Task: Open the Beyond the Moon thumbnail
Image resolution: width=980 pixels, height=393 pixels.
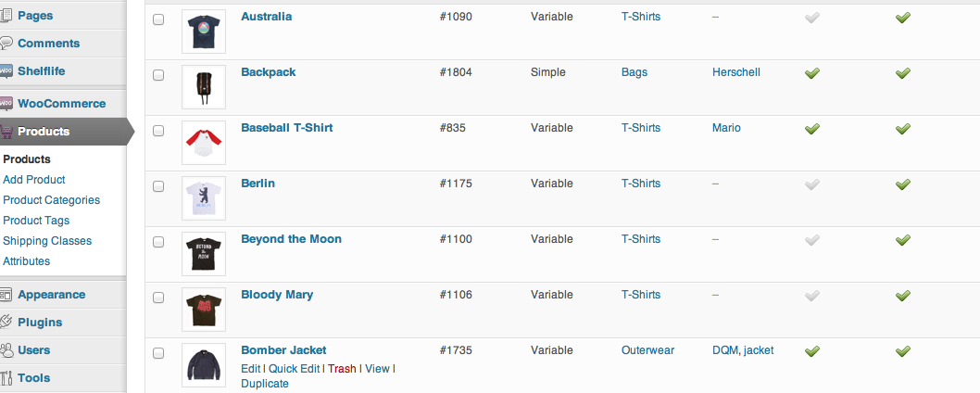Action: [x=204, y=254]
